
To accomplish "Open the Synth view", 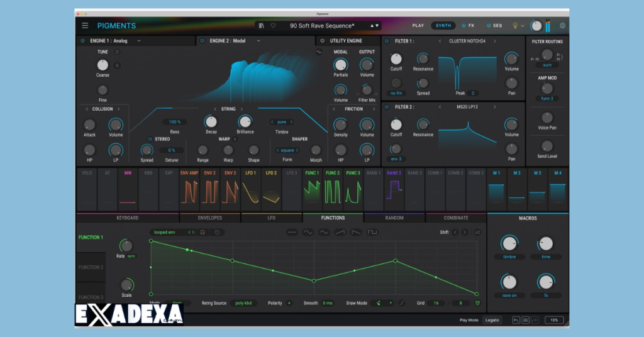I will tap(443, 25).
